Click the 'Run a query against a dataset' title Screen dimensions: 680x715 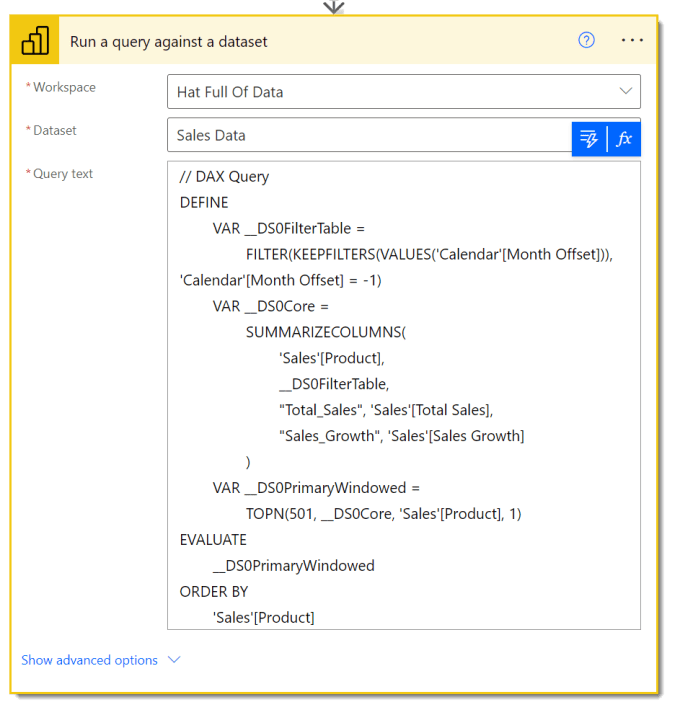tap(168, 41)
